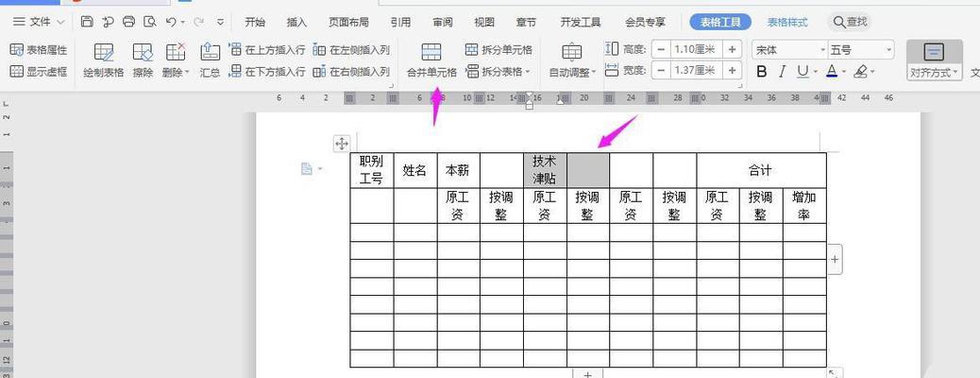Expand the underline style arrow
The width and height of the screenshot is (980, 378).
815,72
